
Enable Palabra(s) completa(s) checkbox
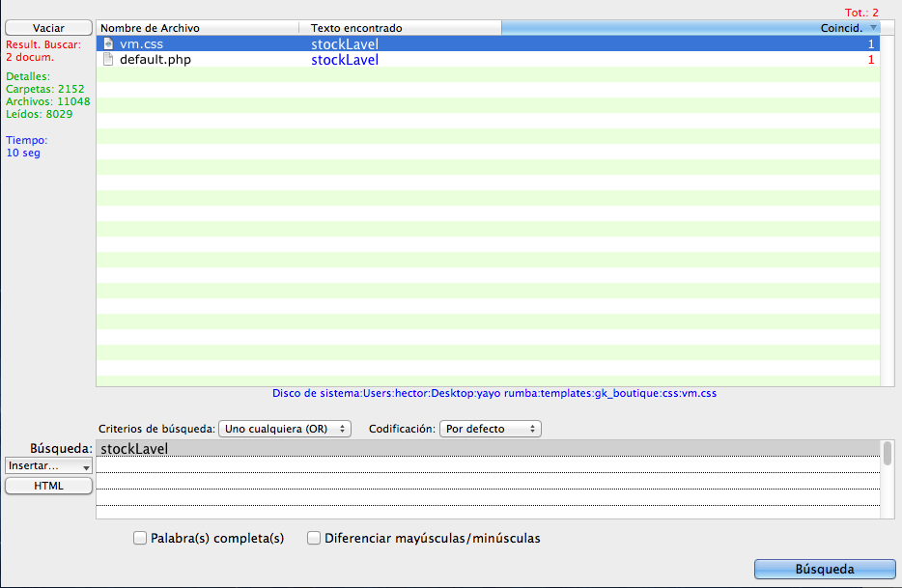[x=140, y=538]
